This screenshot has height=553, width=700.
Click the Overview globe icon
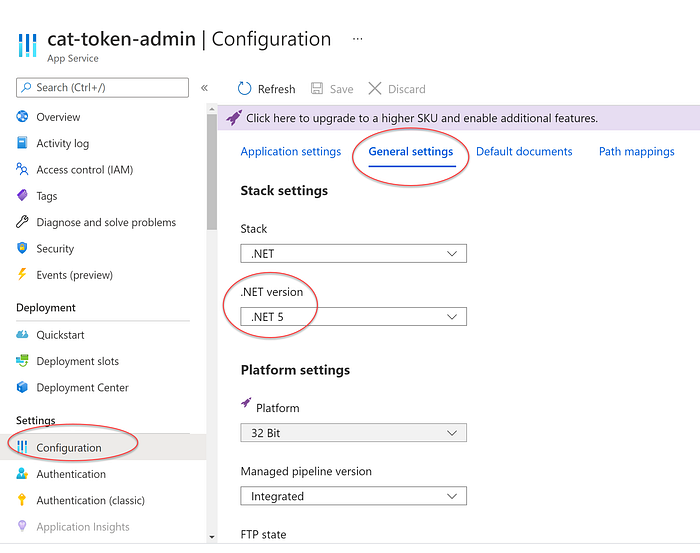pyautogui.click(x=23, y=117)
